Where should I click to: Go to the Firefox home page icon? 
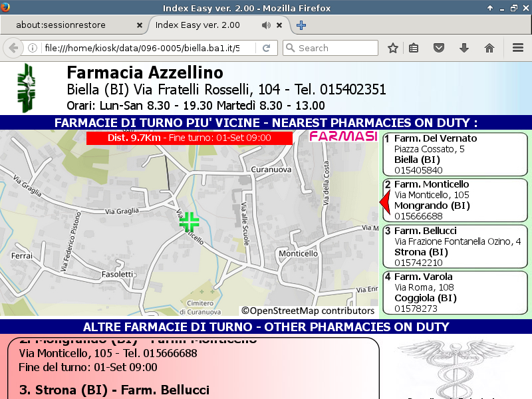coord(489,48)
